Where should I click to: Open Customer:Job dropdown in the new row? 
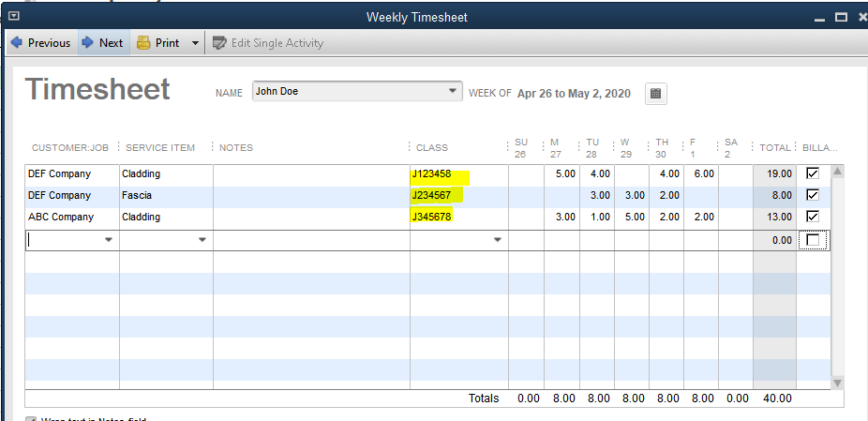click(109, 240)
